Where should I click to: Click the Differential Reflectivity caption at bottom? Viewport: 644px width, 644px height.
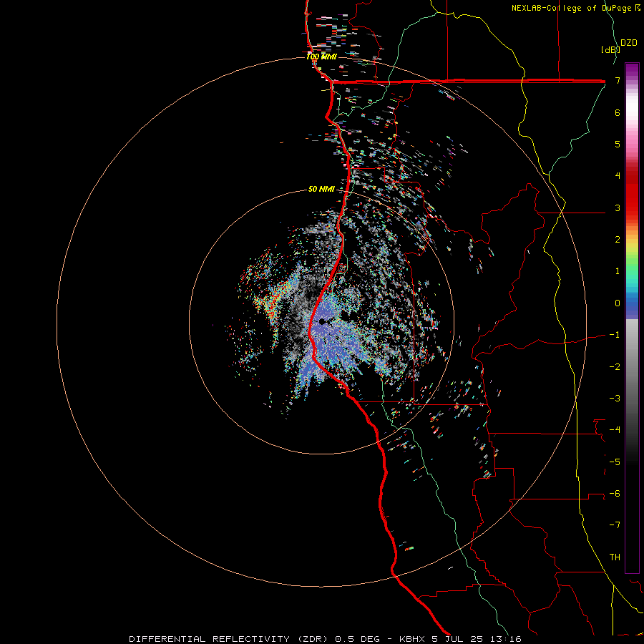326,639
